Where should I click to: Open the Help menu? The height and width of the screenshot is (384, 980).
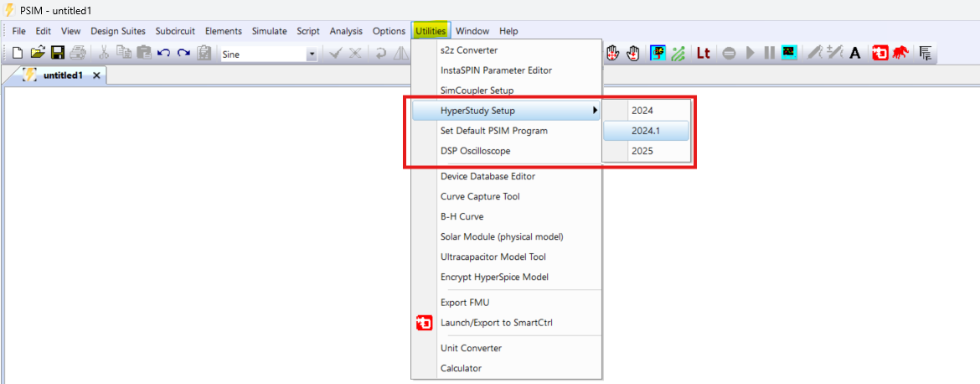(508, 31)
